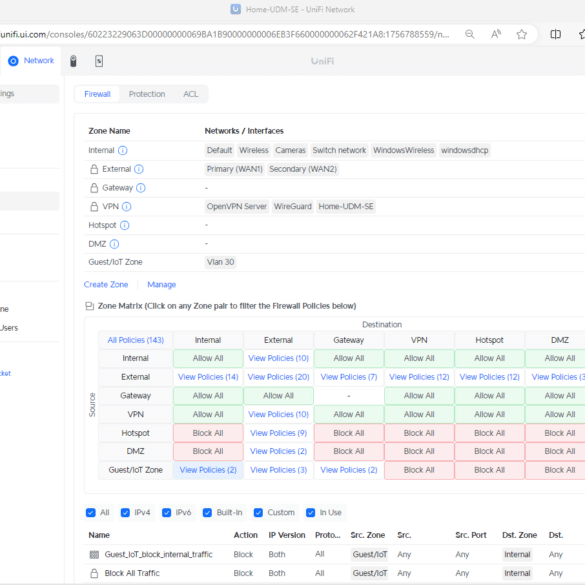Click the Read aloud icon

tap(496, 34)
